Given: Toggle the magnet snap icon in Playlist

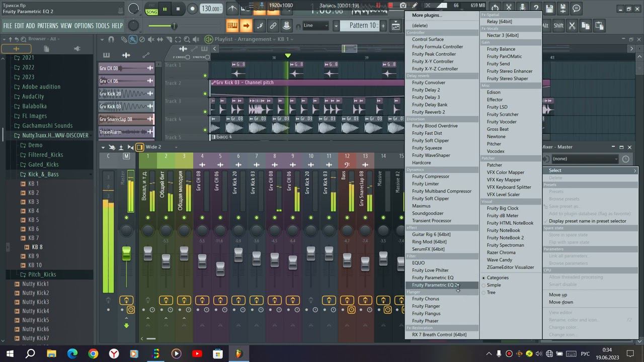Looking at the screenshot, I should 111,39.
